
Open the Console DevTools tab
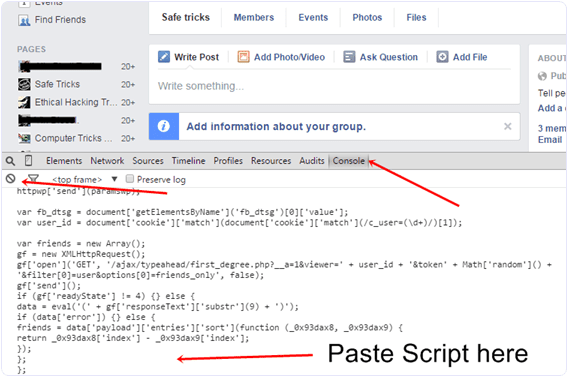coord(348,161)
